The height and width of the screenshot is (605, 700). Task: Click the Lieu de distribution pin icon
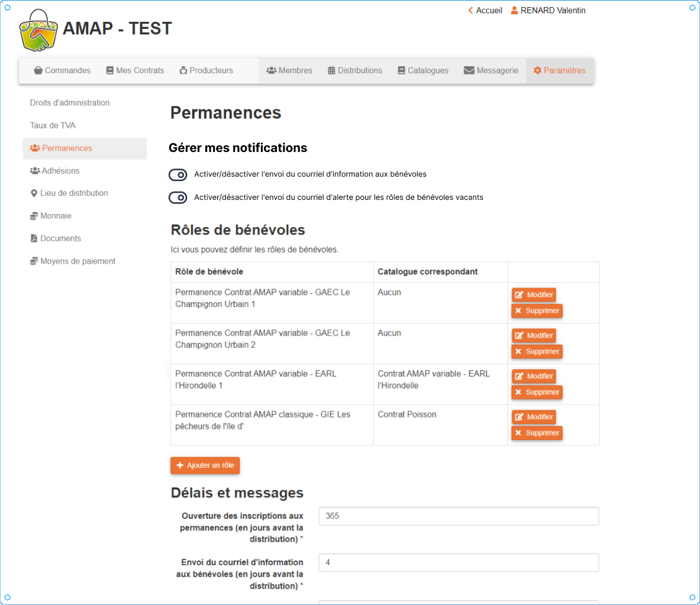[x=34, y=193]
